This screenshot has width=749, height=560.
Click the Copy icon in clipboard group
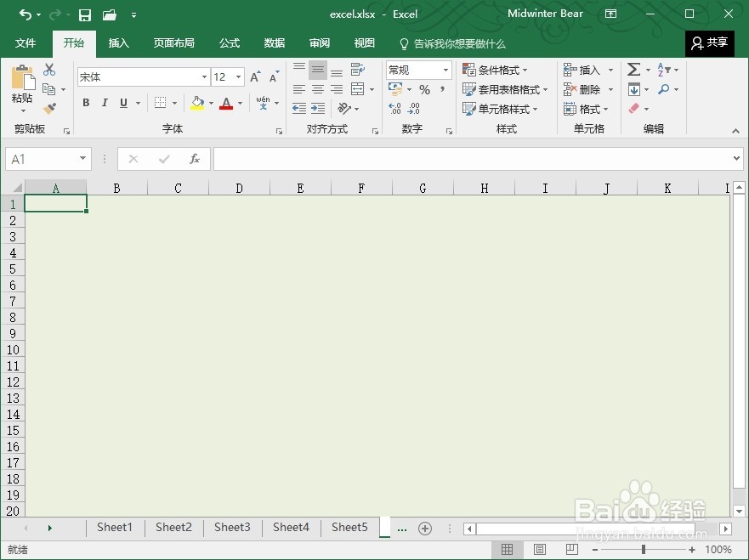48,89
